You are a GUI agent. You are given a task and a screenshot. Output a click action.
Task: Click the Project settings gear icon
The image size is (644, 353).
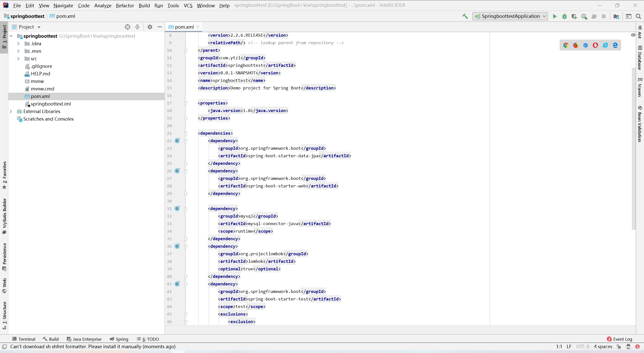150,27
